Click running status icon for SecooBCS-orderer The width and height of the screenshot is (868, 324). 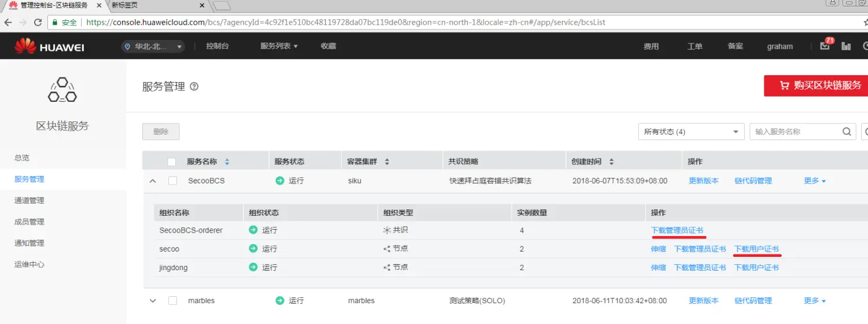(x=253, y=230)
